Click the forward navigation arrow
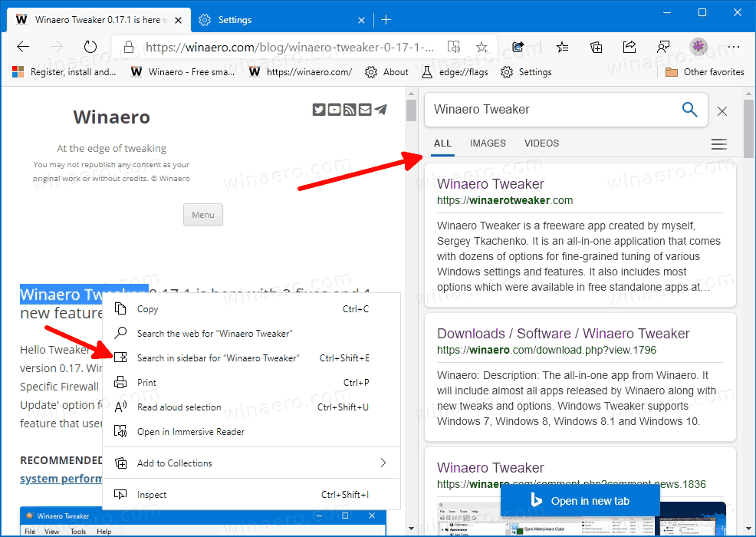This screenshot has width=756, height=537. 57,47
